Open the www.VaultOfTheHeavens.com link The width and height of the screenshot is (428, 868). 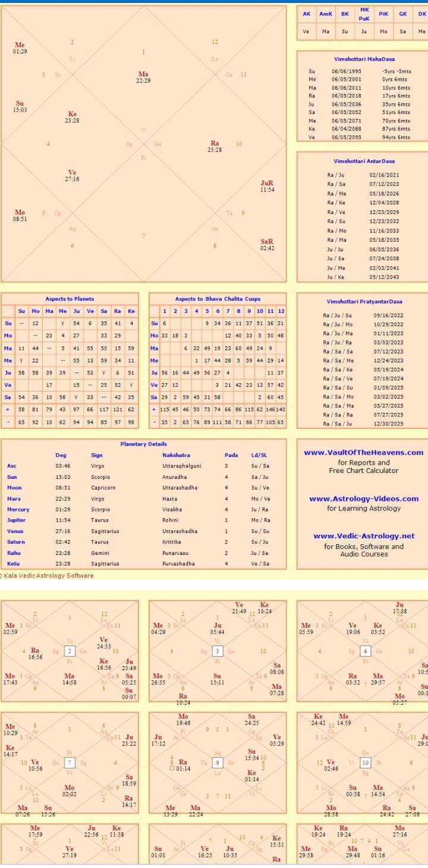click(363, 453)
